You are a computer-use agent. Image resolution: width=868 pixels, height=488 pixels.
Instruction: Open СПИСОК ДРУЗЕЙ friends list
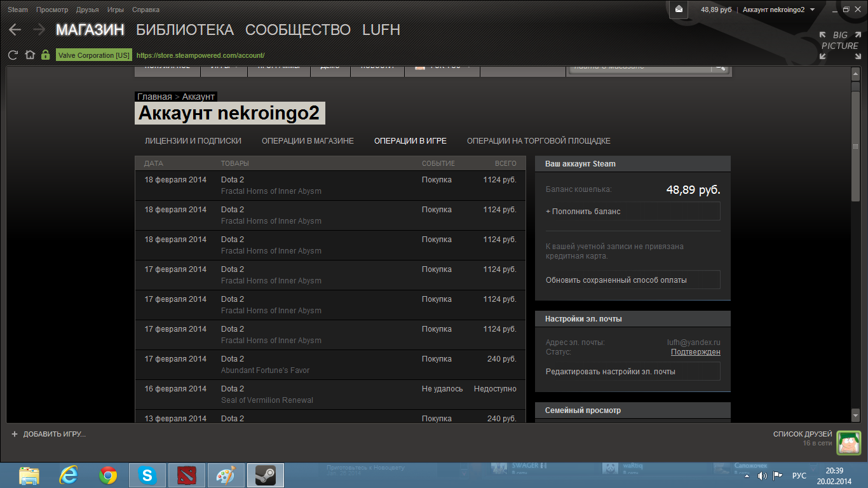(803, 434)
